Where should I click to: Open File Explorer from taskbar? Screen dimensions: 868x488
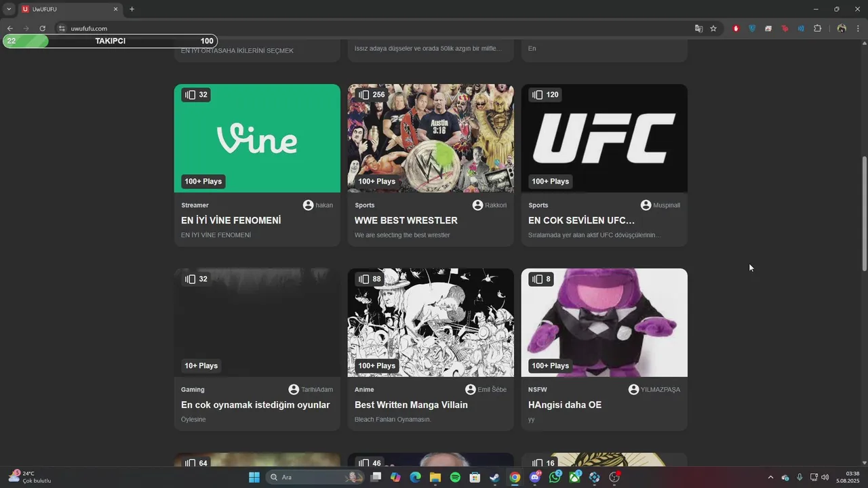[x=435, y=477]
